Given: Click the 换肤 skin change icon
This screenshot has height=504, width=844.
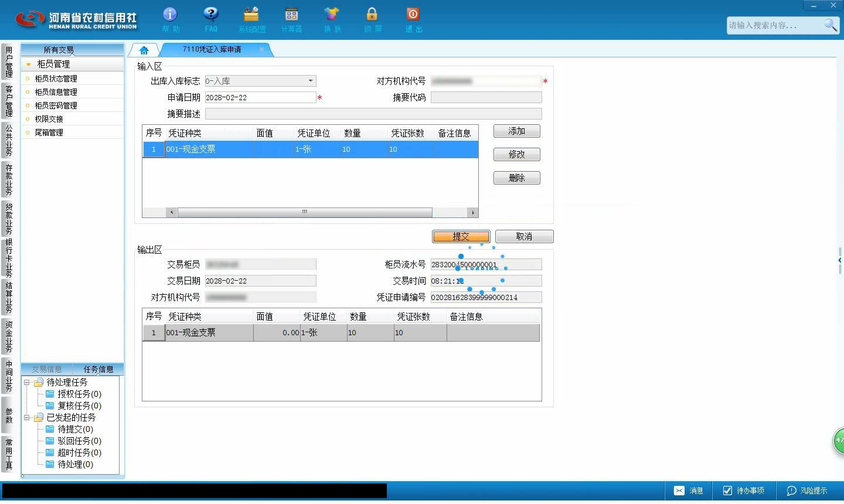Looking at the screenshot, I should point(332,19).
